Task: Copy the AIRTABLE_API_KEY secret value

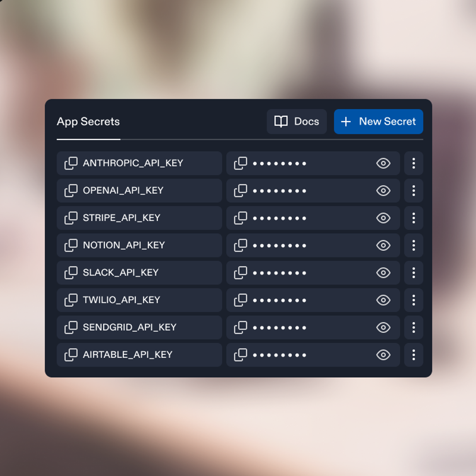Action: (241, 355)
